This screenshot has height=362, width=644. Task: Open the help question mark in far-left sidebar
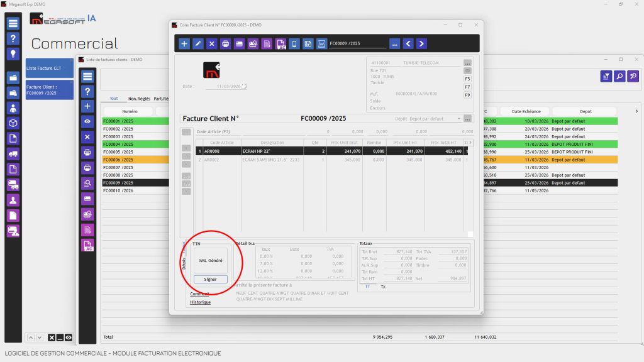[13, 38]
